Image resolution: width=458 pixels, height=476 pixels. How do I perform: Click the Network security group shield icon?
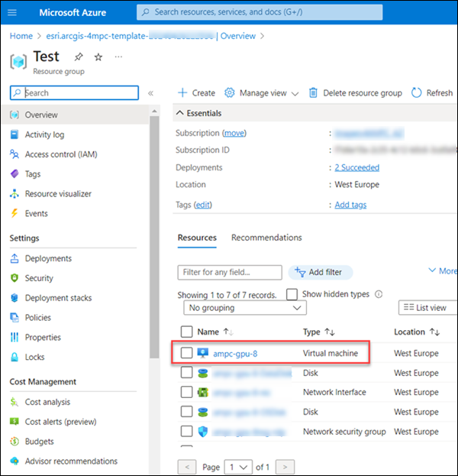202,432
